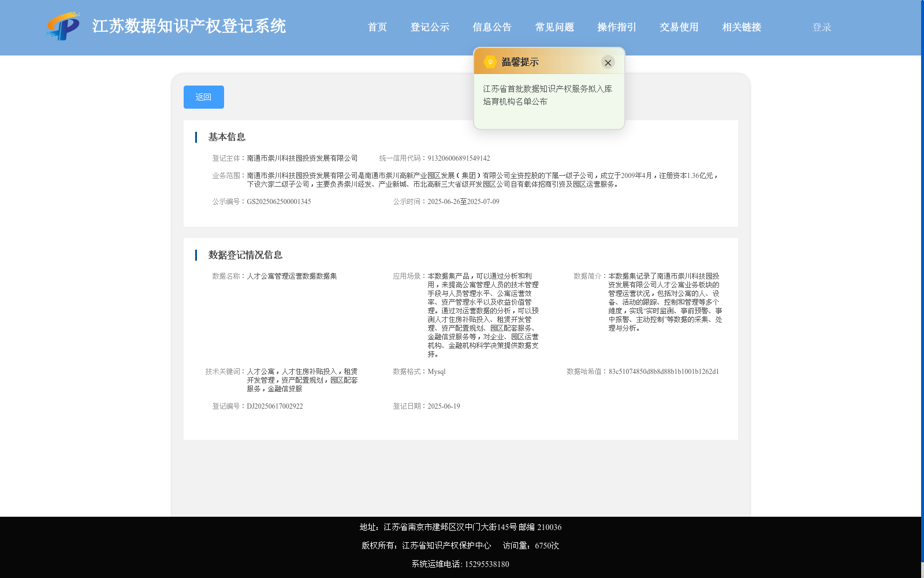This screenshot has width=924, height=578.
Task: Click the footer phone number 15295538180
Action: pos(487,564)
